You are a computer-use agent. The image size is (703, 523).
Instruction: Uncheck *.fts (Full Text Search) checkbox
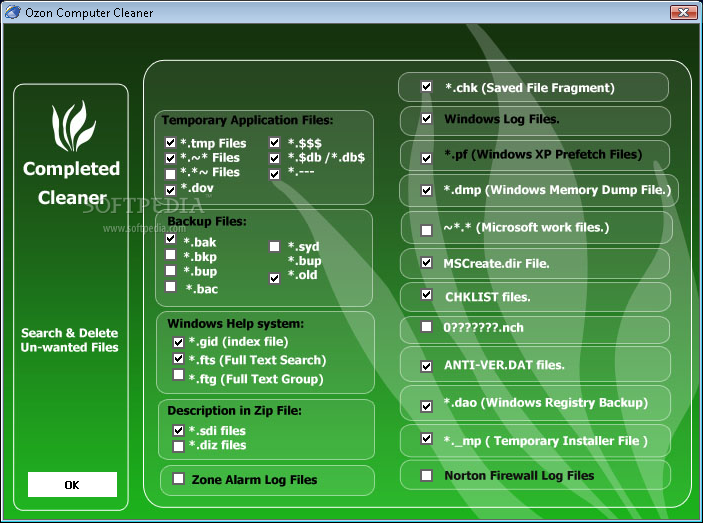[x=178, y=358]
